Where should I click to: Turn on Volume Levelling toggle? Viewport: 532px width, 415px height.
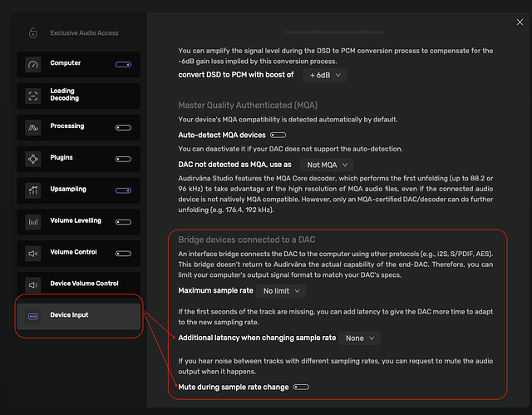point(123,222)
